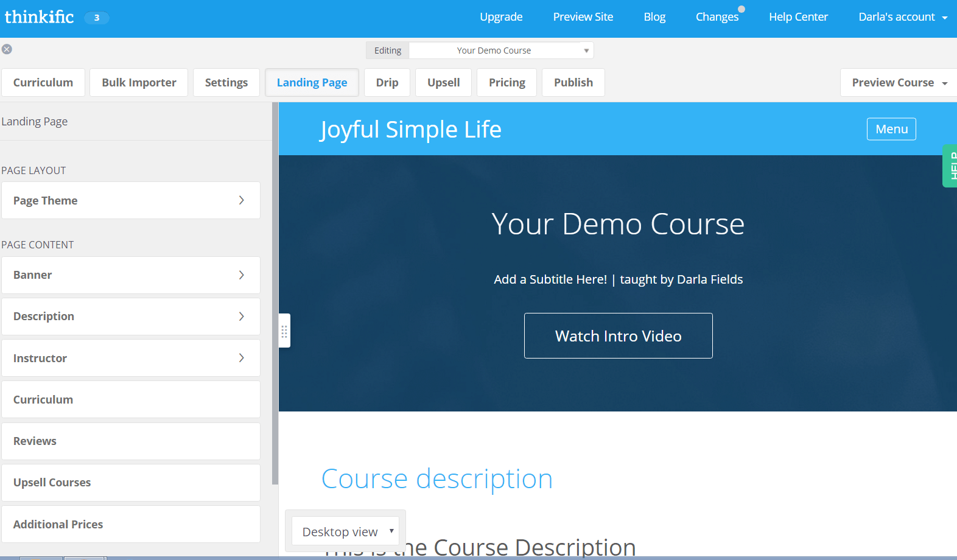Screen dimensions: 957x560
Task: Expand the Page Theme section
Action: click(130, 200)
